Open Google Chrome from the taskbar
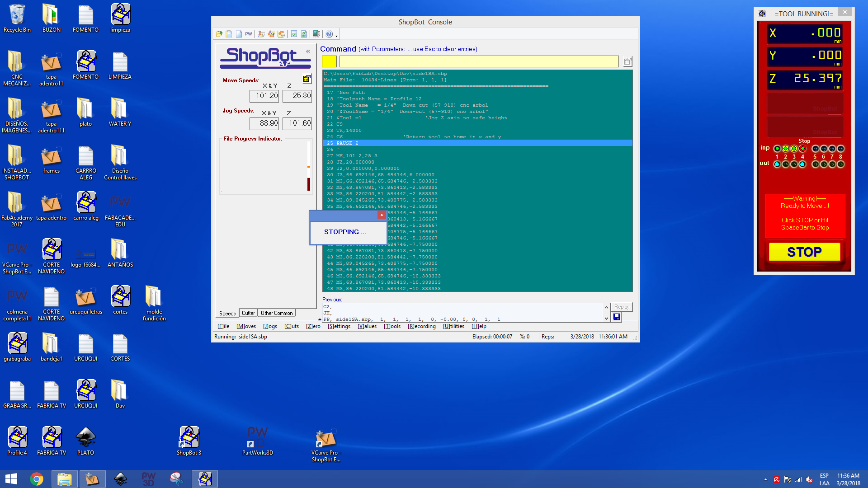Image resolution: width=868 pixels, height=488 pixels. click(37, 479)
